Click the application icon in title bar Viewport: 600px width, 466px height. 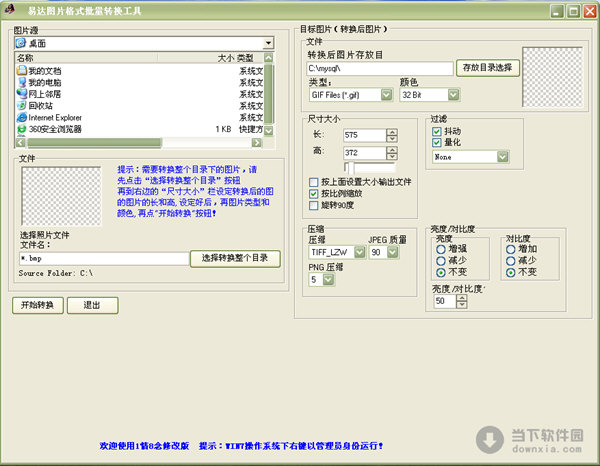pyautogui.click(x=9, y=9)
